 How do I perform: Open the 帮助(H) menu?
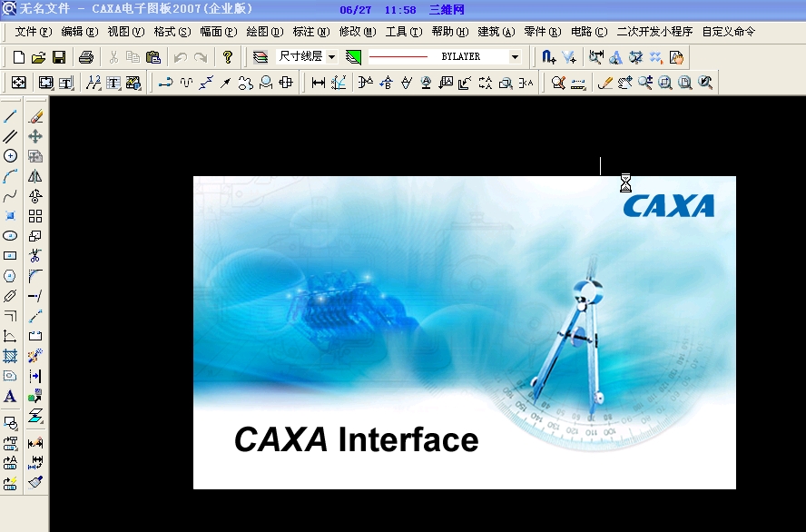point(450,32)
